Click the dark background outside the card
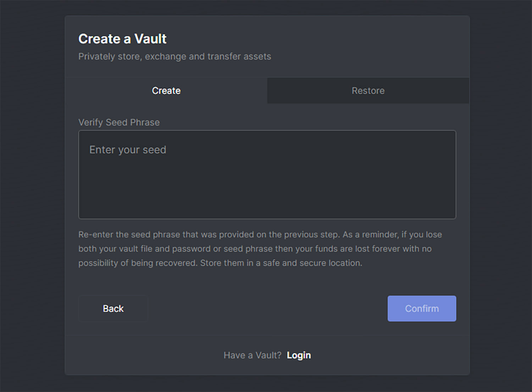This screenshot has height=392, width=532. [32, 195]
